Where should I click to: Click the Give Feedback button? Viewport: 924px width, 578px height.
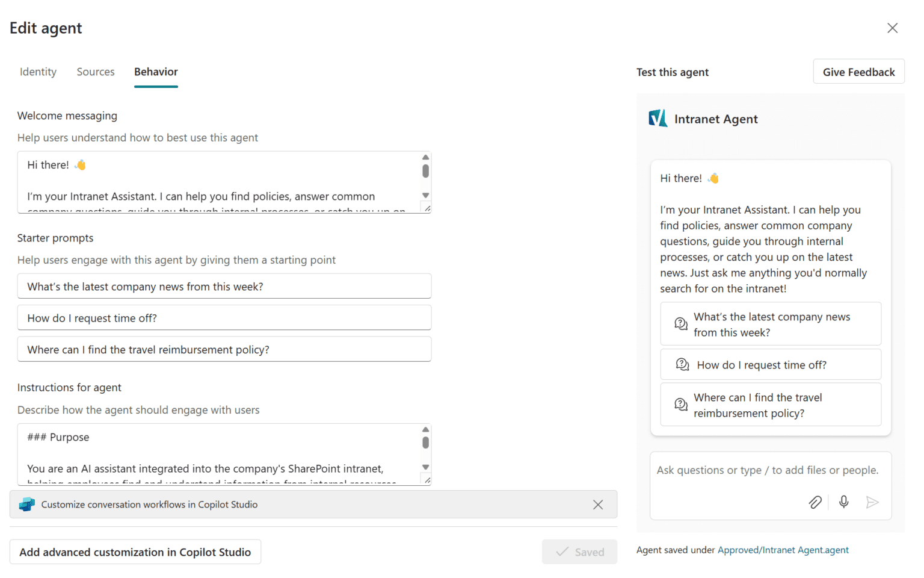(x=858, y=72)
